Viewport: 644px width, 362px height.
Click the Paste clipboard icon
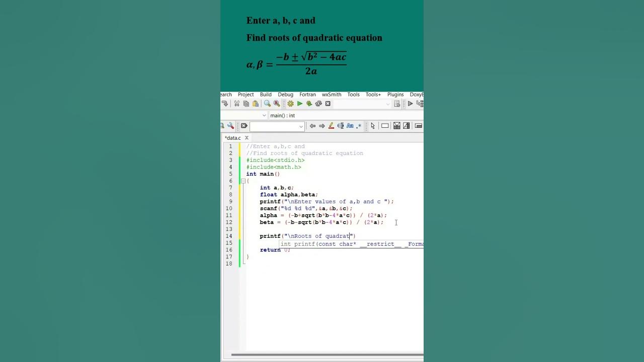(x=256, y=104)
